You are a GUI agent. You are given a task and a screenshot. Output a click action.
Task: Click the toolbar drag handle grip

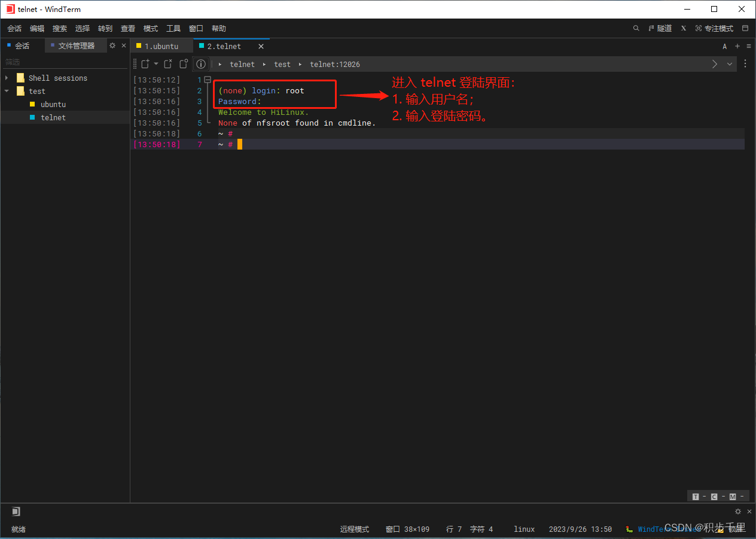pos(135,64)
